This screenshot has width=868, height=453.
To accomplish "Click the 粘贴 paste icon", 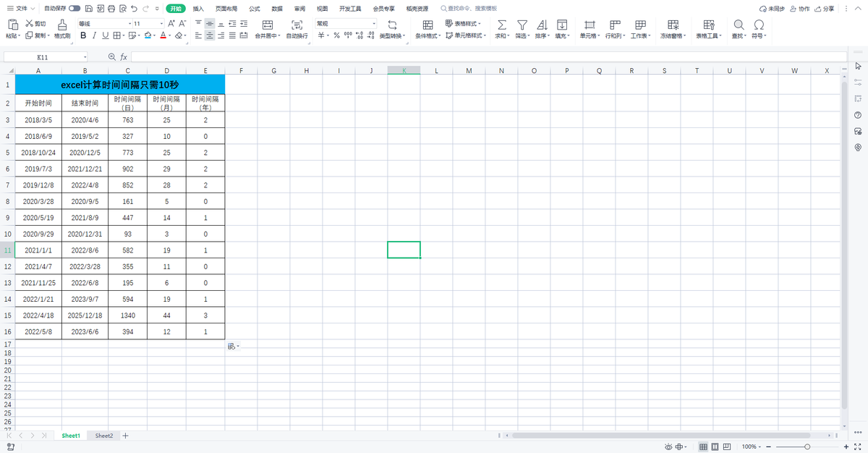I will 12,25.
